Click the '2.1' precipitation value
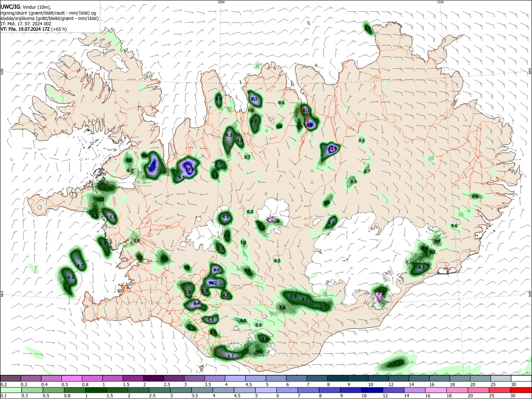 click(213, 333)
